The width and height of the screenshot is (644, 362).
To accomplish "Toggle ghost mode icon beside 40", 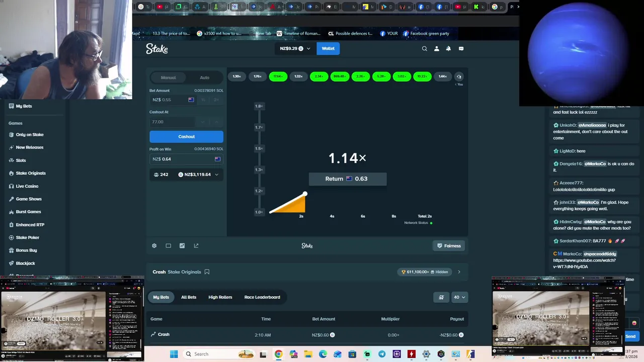I will click(x=441, y=297).
